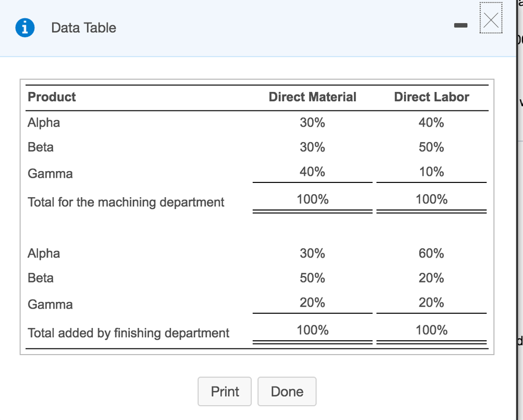Select the Alpha row in machining section
This screenshot has width=523, height=420.
click(43, 122)
